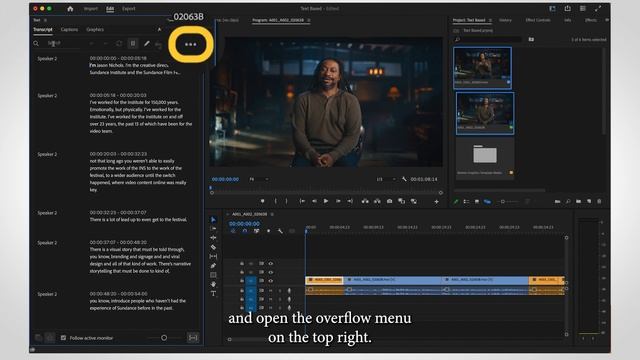Toggle linked selection in timeline
640x360 pixels.
point(256,231)
